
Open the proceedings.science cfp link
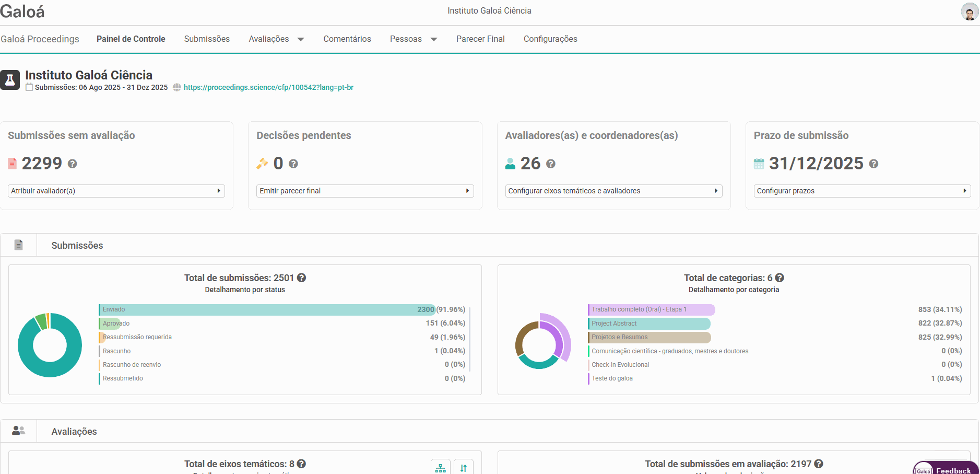[x=268, y=87]
